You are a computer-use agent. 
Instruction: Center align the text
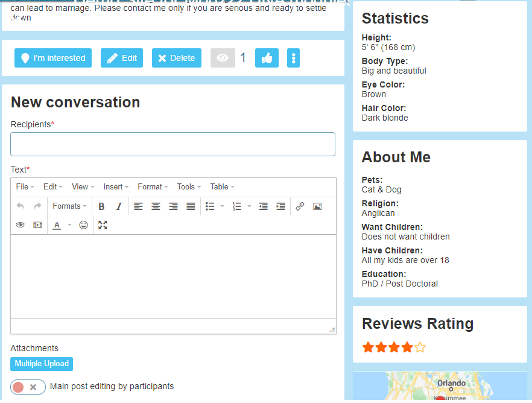pyautogui.click(x=156, y=206)
